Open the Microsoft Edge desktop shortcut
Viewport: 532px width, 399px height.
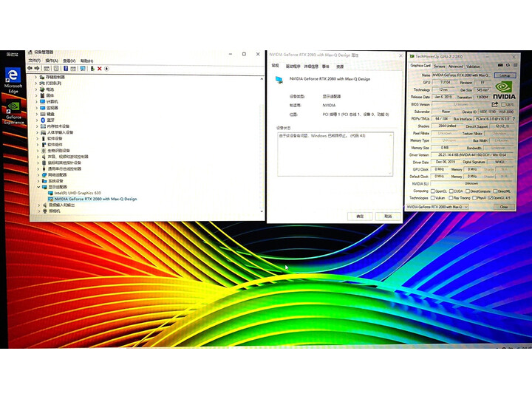tap(13, 80)
